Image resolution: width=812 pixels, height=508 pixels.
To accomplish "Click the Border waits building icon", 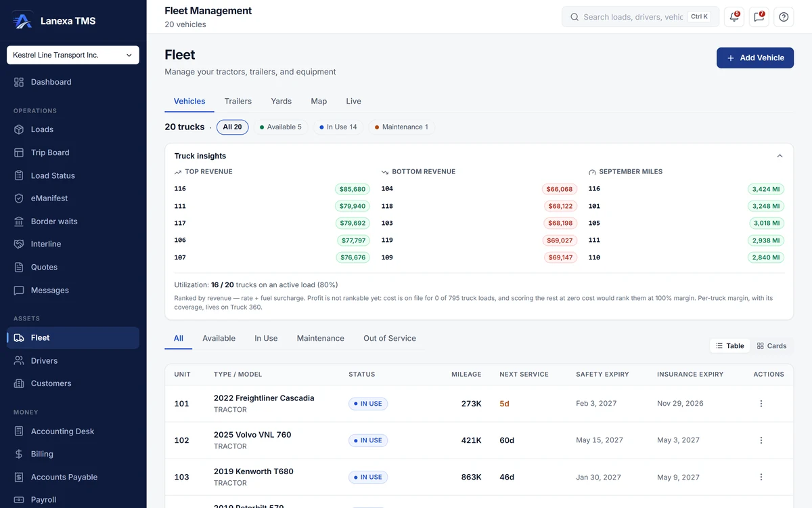I will tap(19, 221).
